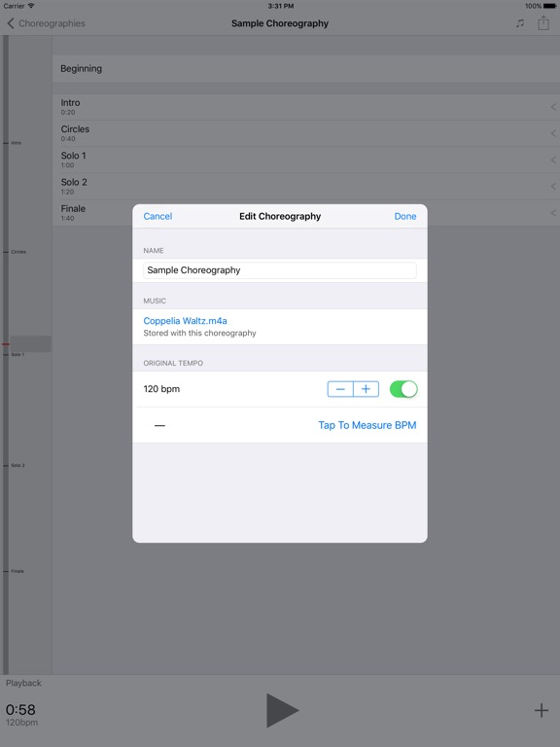Image resolution: width=560 pixels, height=747 pixels.
Task: Add a new item with the plus icon
Action: pyautogui.click(x=542, y=710)
